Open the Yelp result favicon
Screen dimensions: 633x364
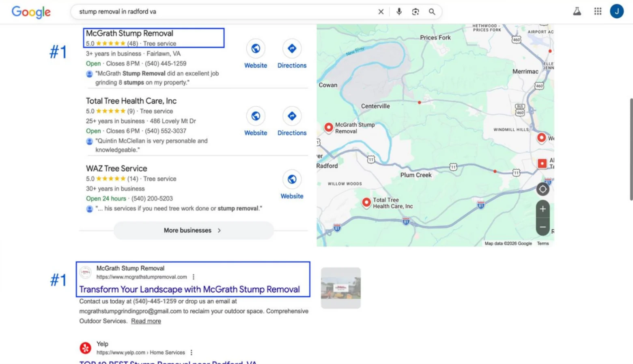click(85, 348)
